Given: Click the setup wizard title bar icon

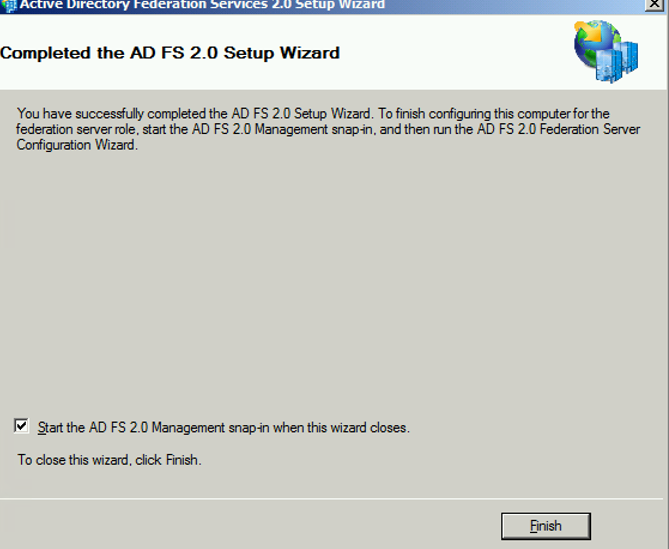Looking at the screenshot, I should pos(8,4).
